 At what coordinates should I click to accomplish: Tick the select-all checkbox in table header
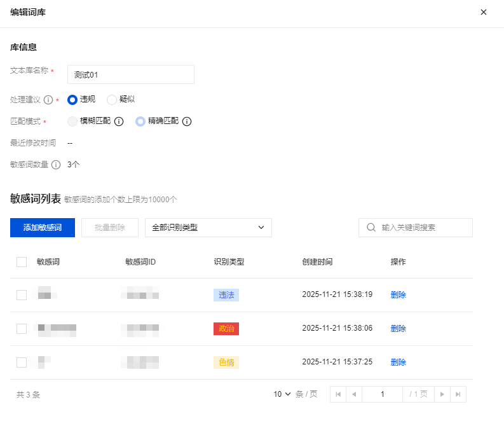pyautogui.click(x=22, y=261)
